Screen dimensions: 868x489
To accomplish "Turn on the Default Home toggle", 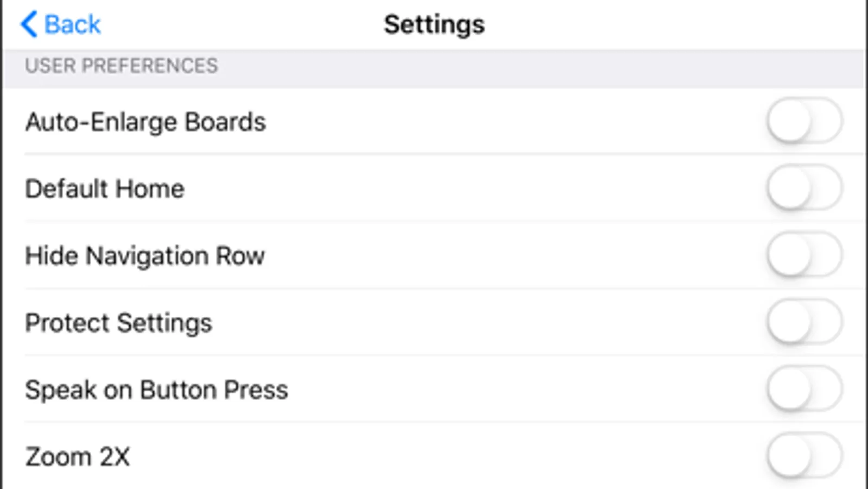I will tap(804, 188).
